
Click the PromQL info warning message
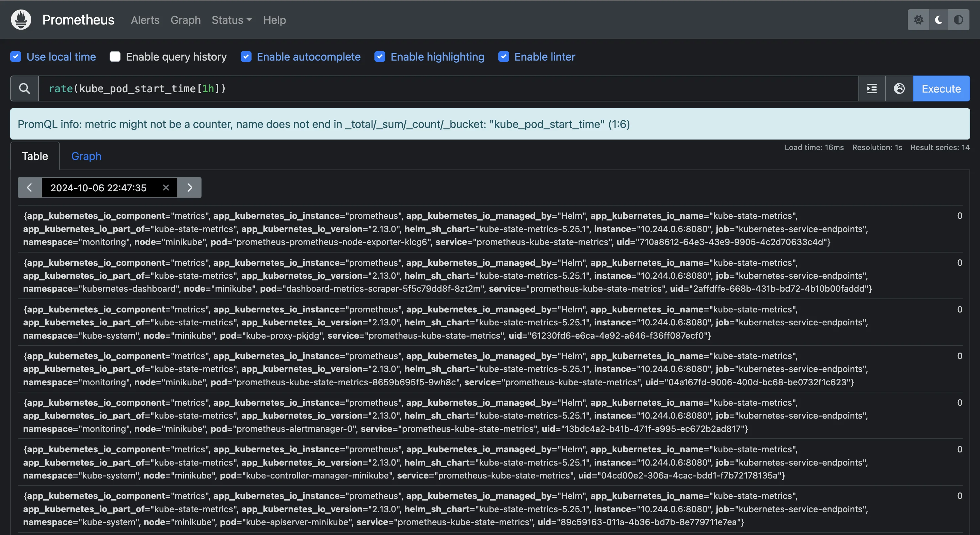490,124
